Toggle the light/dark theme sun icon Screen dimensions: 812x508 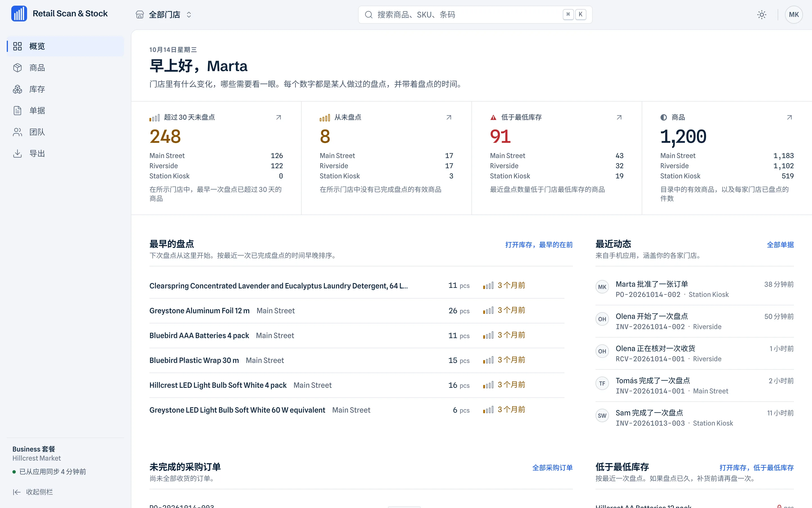(x=762, y=15)
